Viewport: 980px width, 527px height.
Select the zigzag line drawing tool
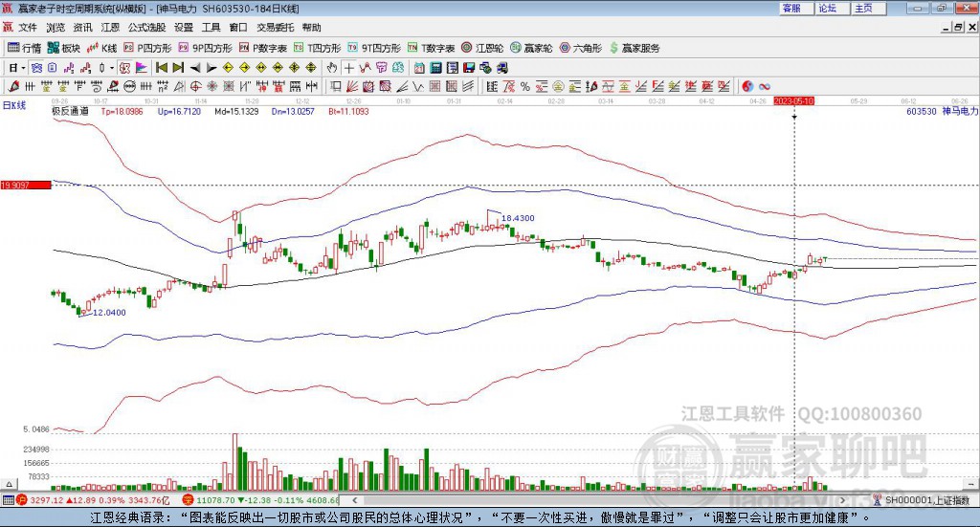click(417, 86)
